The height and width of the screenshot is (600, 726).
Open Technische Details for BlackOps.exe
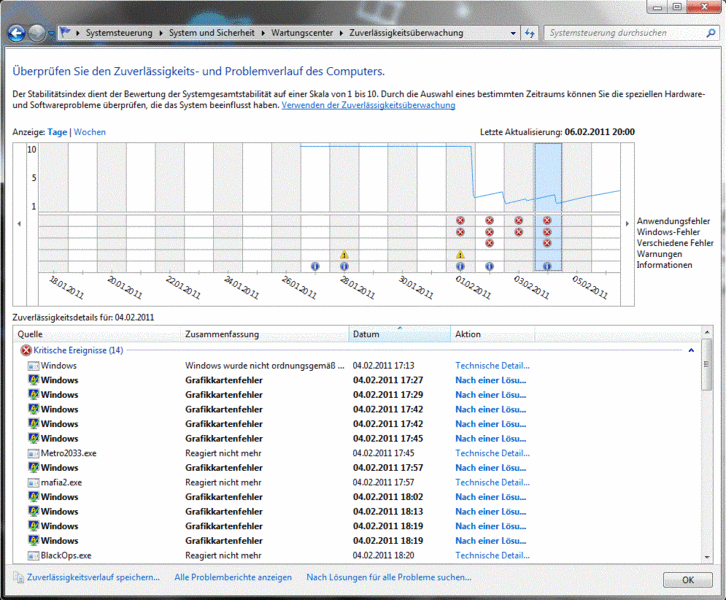click(492, 556)
